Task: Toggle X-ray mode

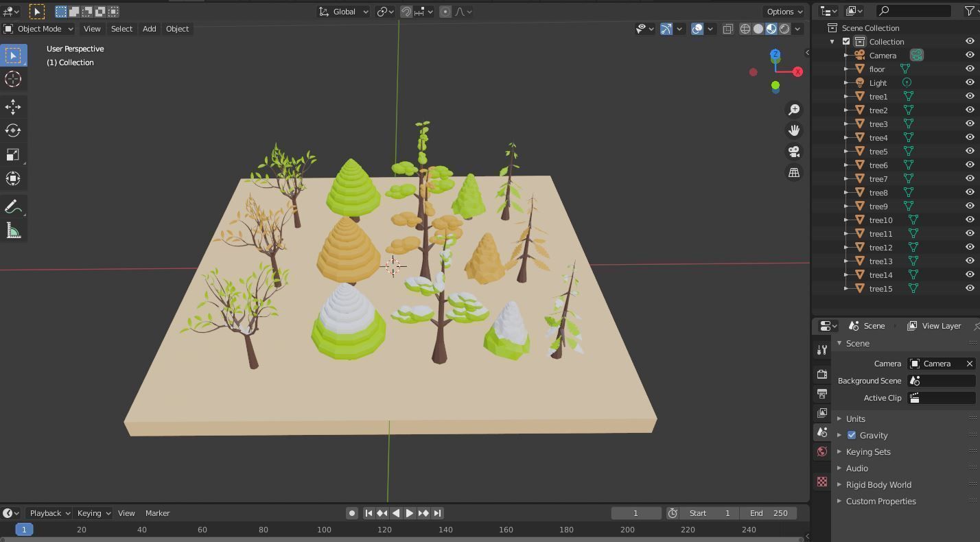Action: [727, 29]
